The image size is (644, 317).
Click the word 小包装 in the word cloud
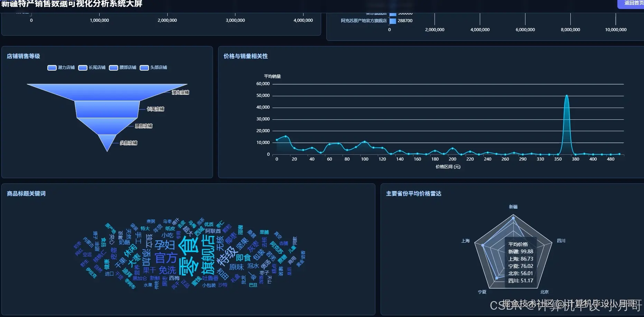[x=209, y=286]
